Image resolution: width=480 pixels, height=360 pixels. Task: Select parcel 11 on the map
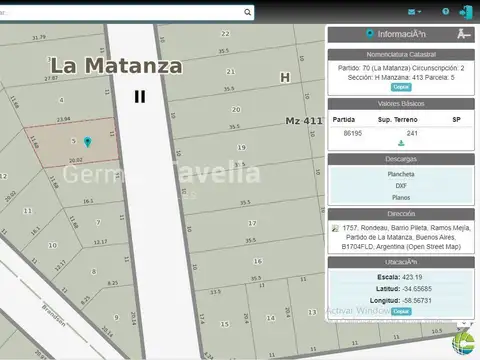28,211
